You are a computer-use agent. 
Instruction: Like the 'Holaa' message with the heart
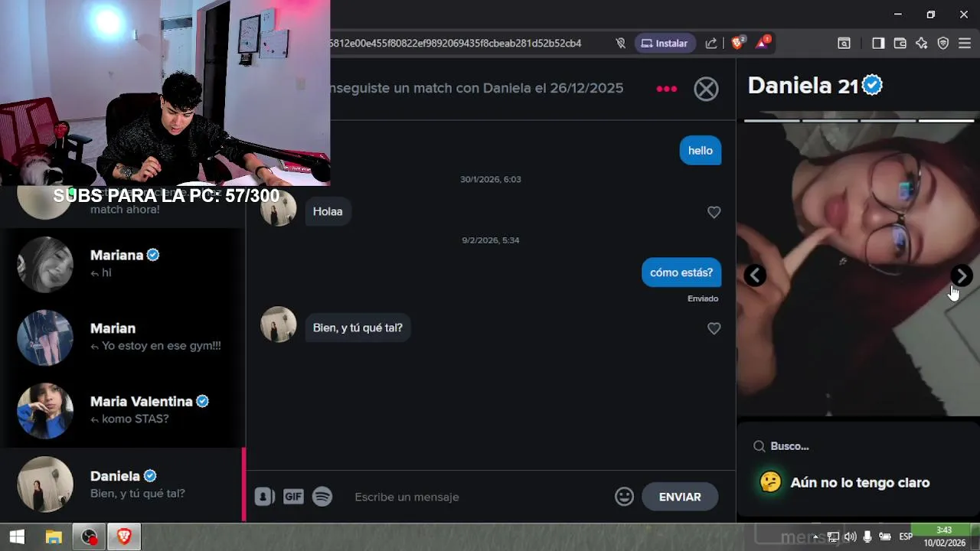click(x=714, y=212)
